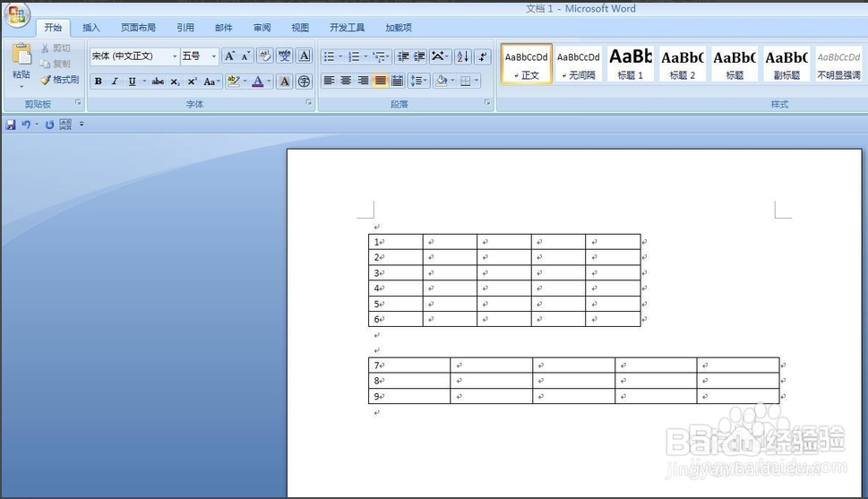Select Distributed alignment
The image size is (868, 499).
tap(397, 81)
